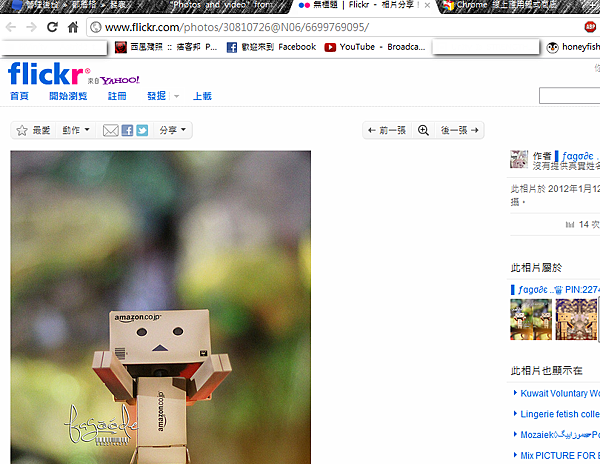Image resolution: width=600 pixels, height=464 pixels.
Task: Open Mix PICTURE FOR group link
Action: pyautogui.click(x=560, y=455)
